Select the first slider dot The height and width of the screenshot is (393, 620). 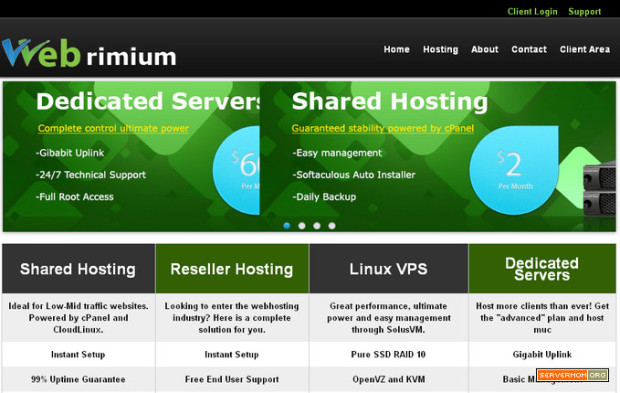tap(287, 225)
